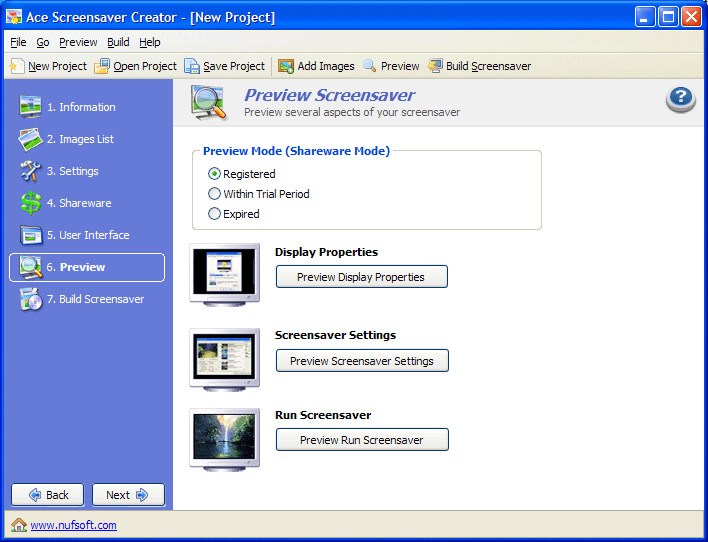
Task: Click Preview Display Properties button
Action: click(362, 276)
